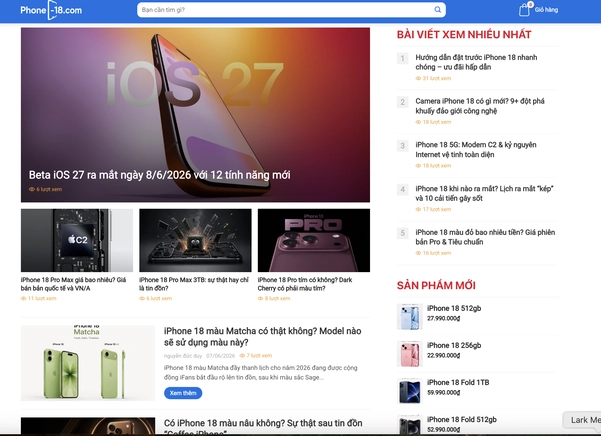Click the green Matcha iPhone thumbnail

click(88, 363)
